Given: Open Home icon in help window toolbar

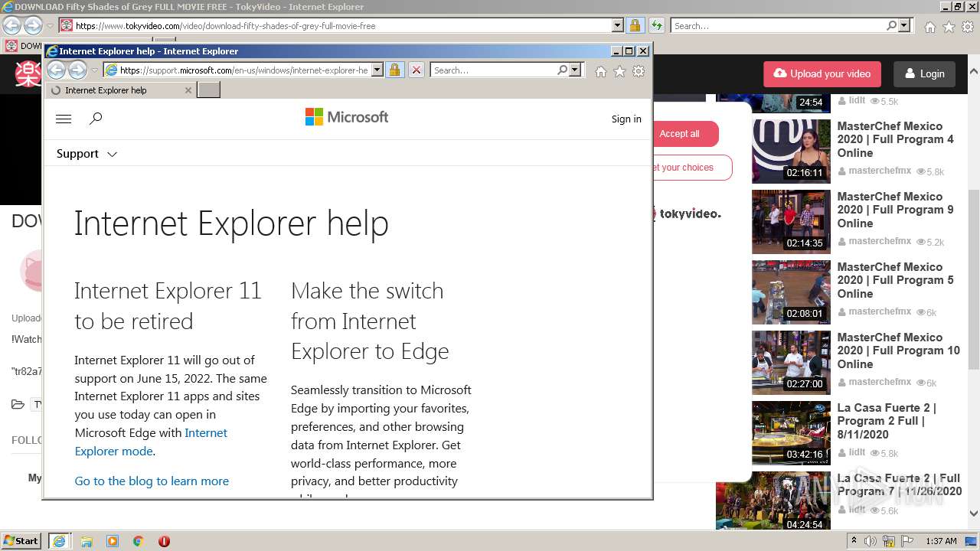Looking at the screenshot, I should click(601, 71).
